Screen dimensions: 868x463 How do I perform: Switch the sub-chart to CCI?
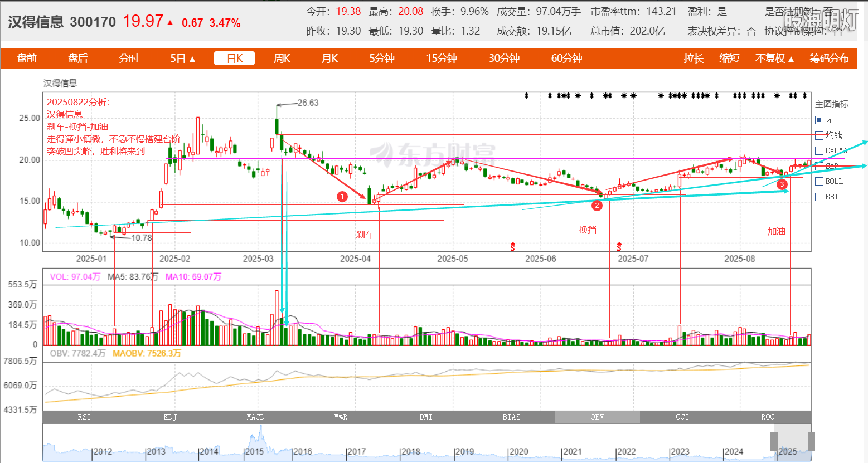point(682,417)
